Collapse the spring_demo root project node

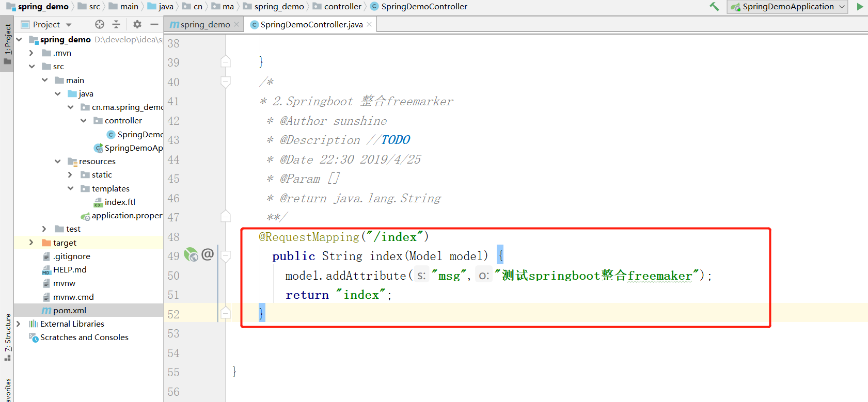click(x=19, y=39)
